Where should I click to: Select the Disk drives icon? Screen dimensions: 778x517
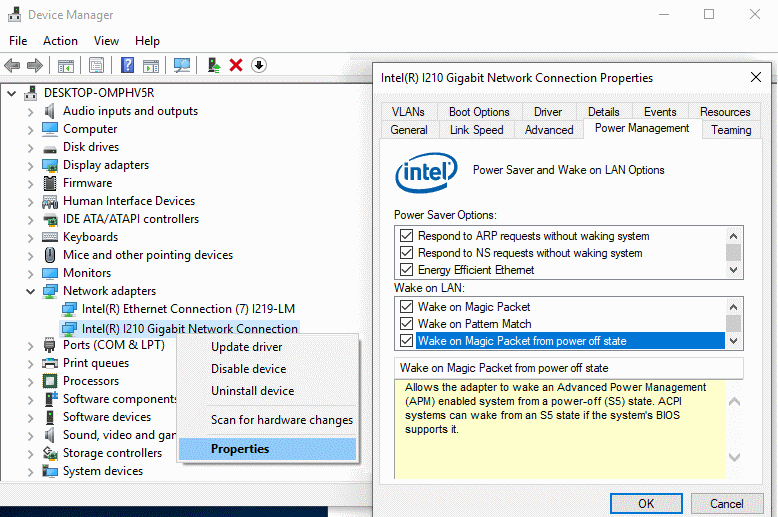[x=50, y=148]
